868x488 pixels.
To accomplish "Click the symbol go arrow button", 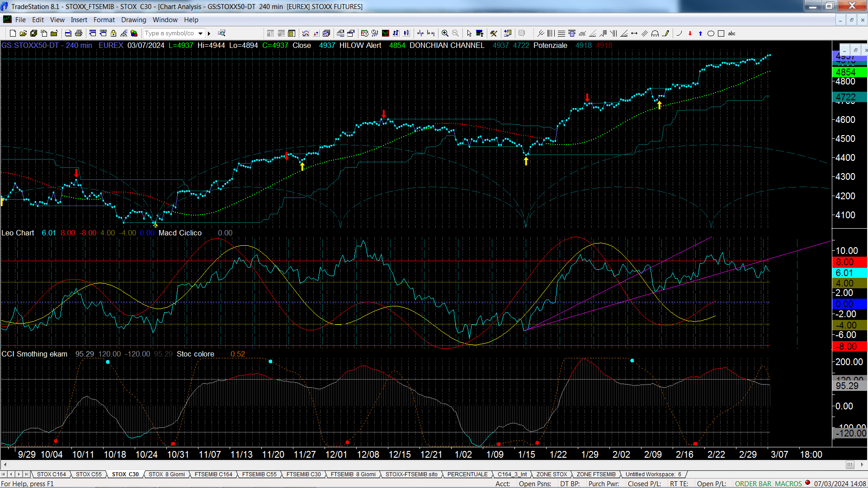I will click(x=209, y=33).
